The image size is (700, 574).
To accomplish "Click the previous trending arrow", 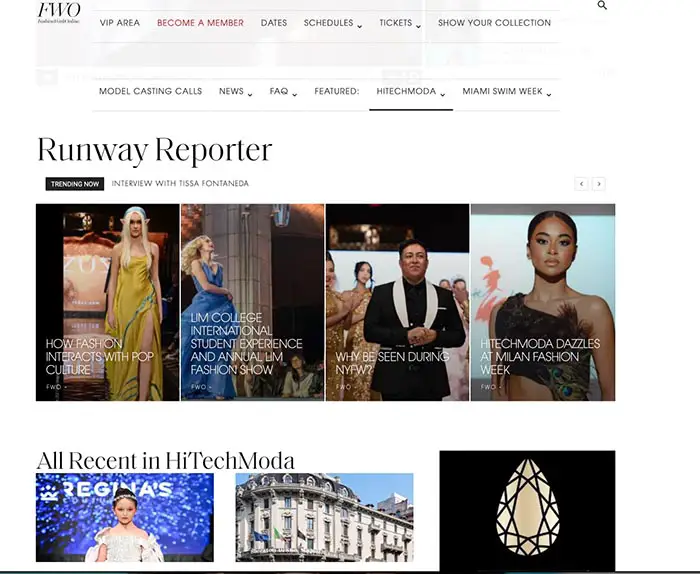I will [x=581, y=184].
